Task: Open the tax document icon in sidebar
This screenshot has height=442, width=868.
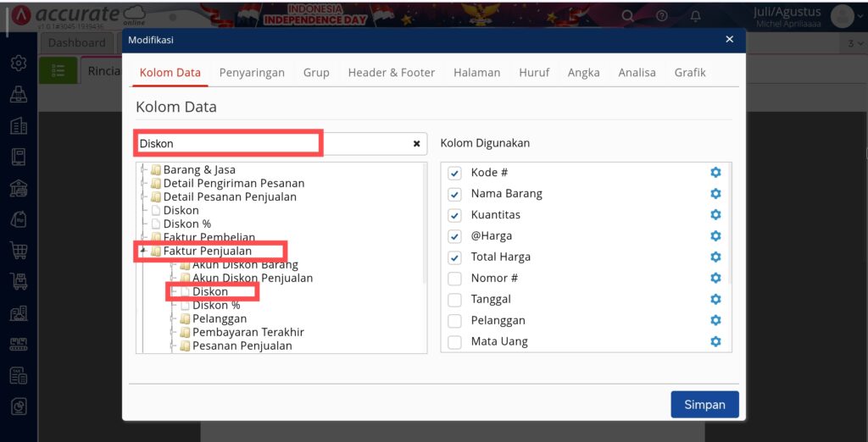Action: point(19,376)
